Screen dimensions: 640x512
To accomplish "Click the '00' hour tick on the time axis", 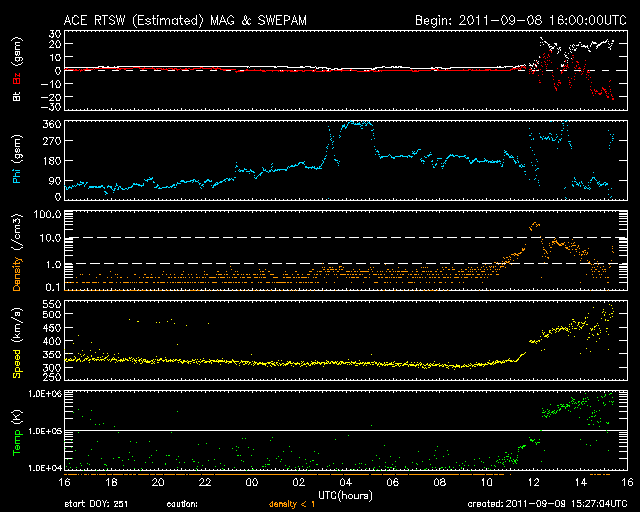I will point(252,483).
